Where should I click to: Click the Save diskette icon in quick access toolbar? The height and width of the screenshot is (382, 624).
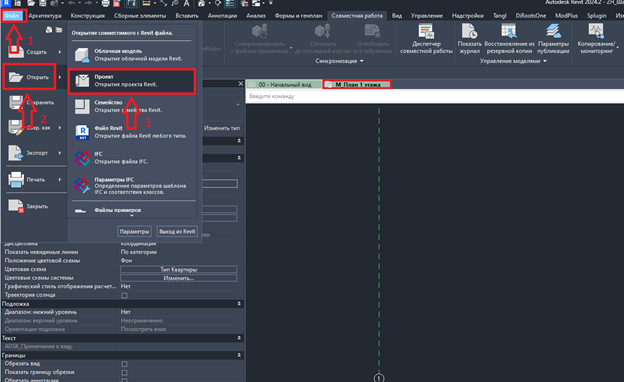[42, 3]
